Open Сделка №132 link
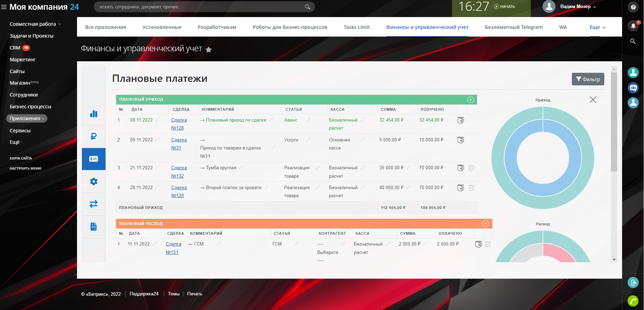The image size is (644, 310). click(178, 172)
